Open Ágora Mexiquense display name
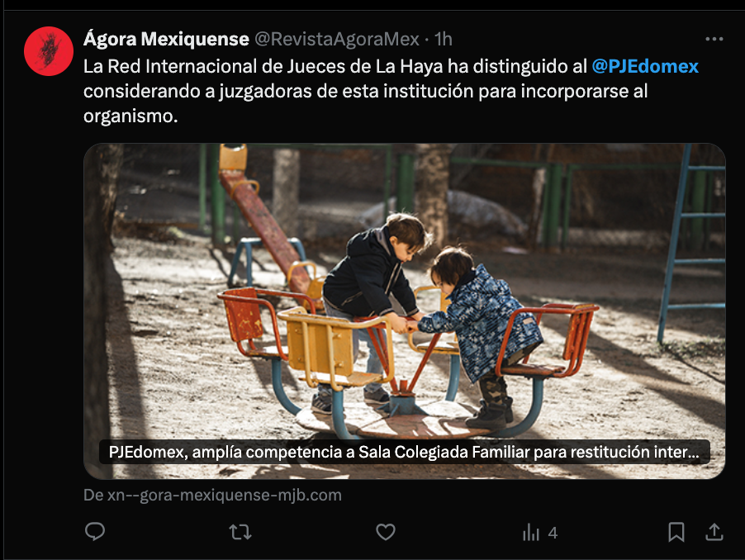 click(166, 39)
